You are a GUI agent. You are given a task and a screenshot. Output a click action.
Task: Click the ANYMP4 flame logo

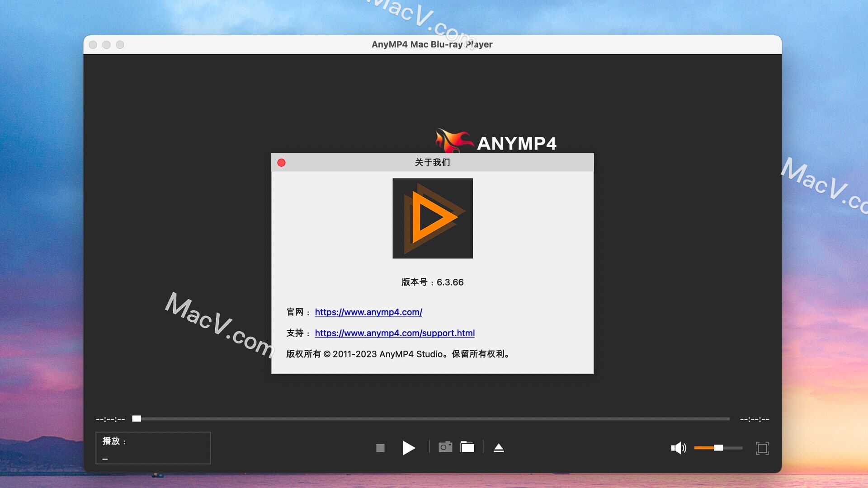click(495, 141)
